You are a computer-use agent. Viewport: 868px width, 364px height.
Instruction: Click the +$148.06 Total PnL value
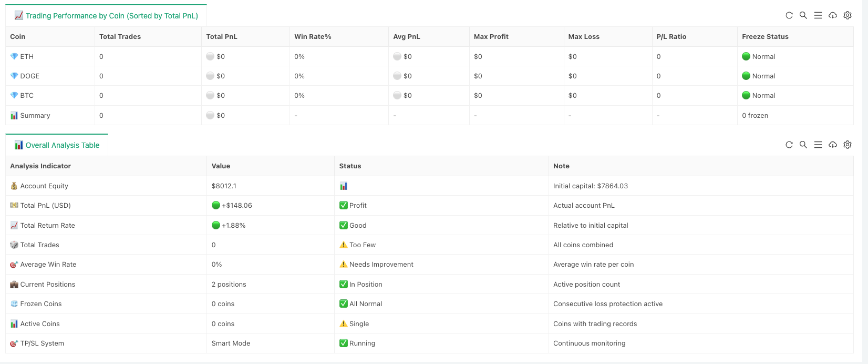[x=237, y=205]
